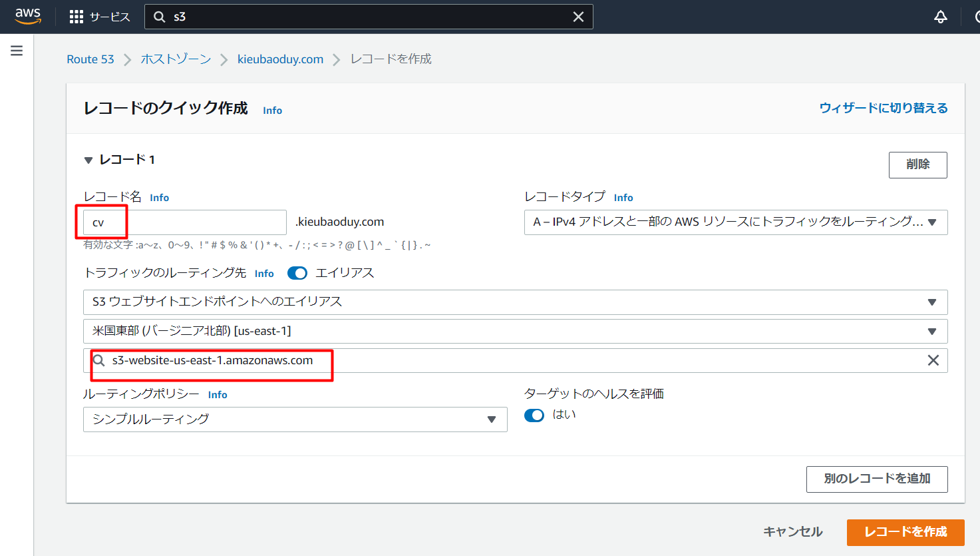Open the サービス menu
Image resolution: width=980 pixels, height=556 pixels.
(100, 17)
